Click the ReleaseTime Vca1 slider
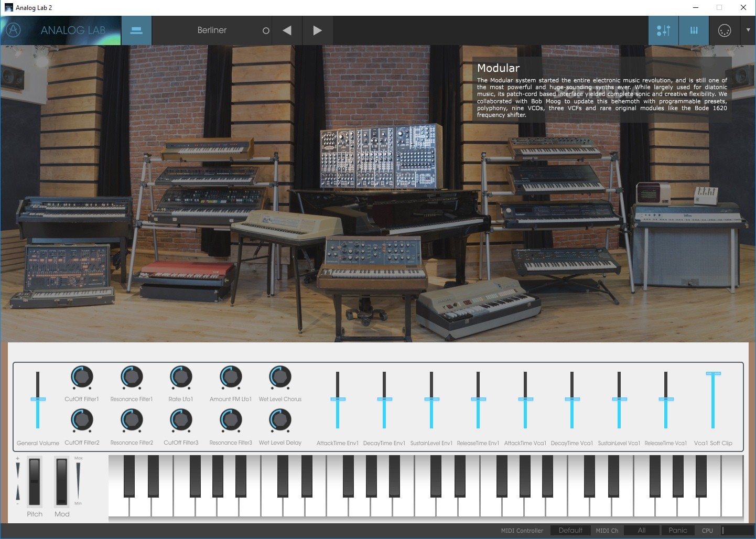 pyautogui.click(x=666, y=400)
